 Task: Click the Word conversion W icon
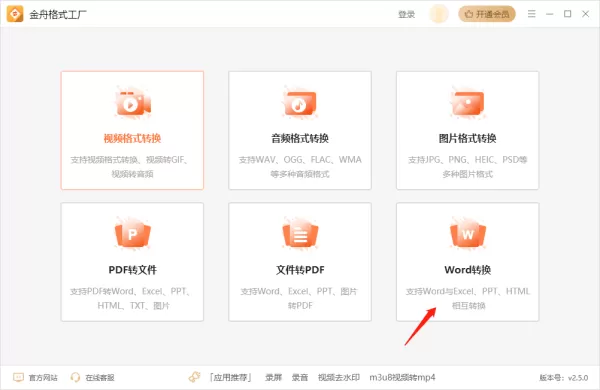[468, 233]
